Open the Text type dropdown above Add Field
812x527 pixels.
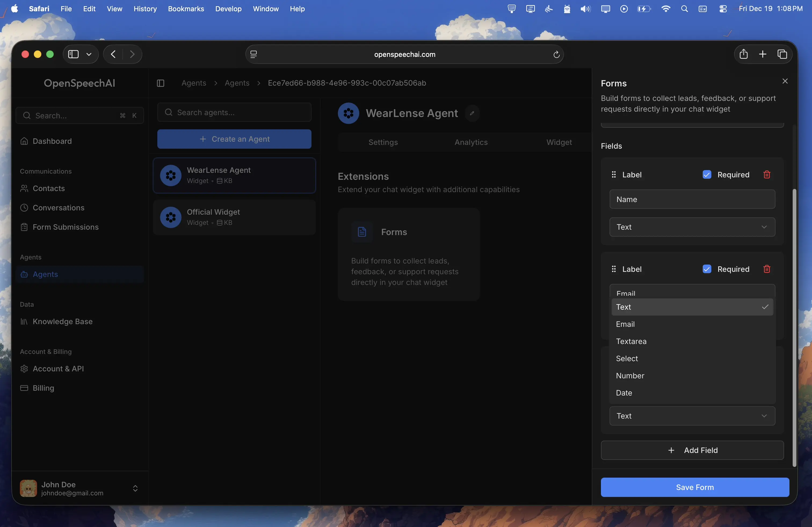point(692,416)
